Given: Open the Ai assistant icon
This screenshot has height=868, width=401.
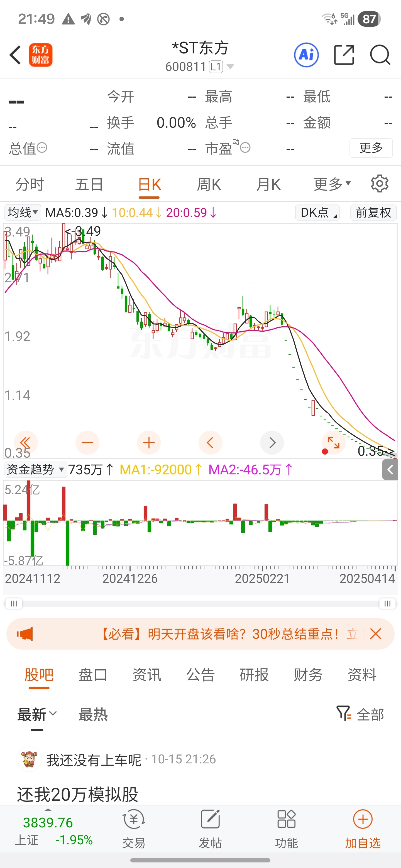Looking at the screenshot, I should coord(306,55).
